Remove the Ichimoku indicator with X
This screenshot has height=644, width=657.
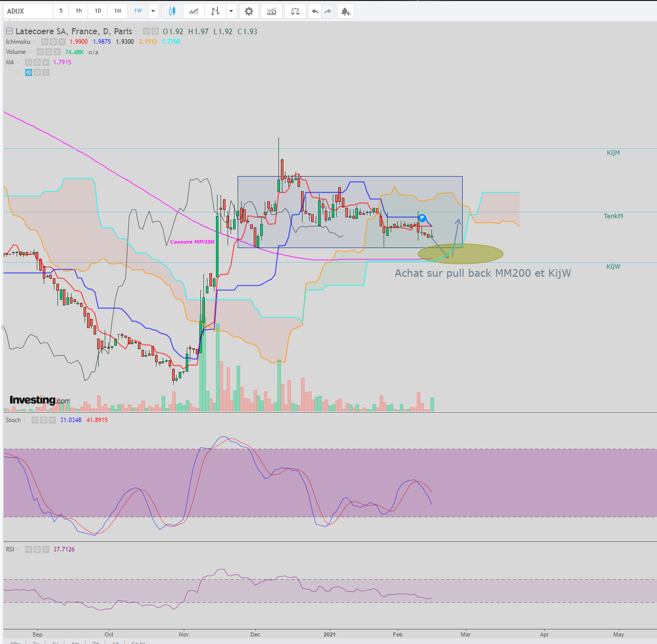pos(62,42)
